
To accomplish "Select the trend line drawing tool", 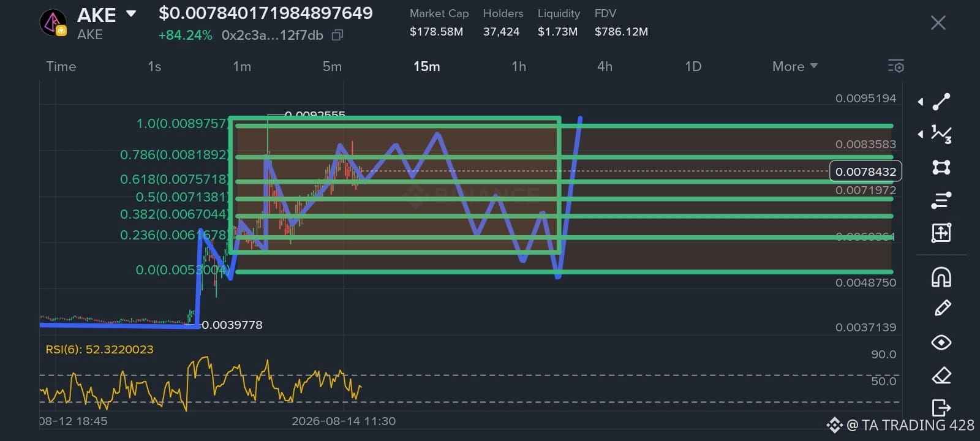I will click(941, 102).
